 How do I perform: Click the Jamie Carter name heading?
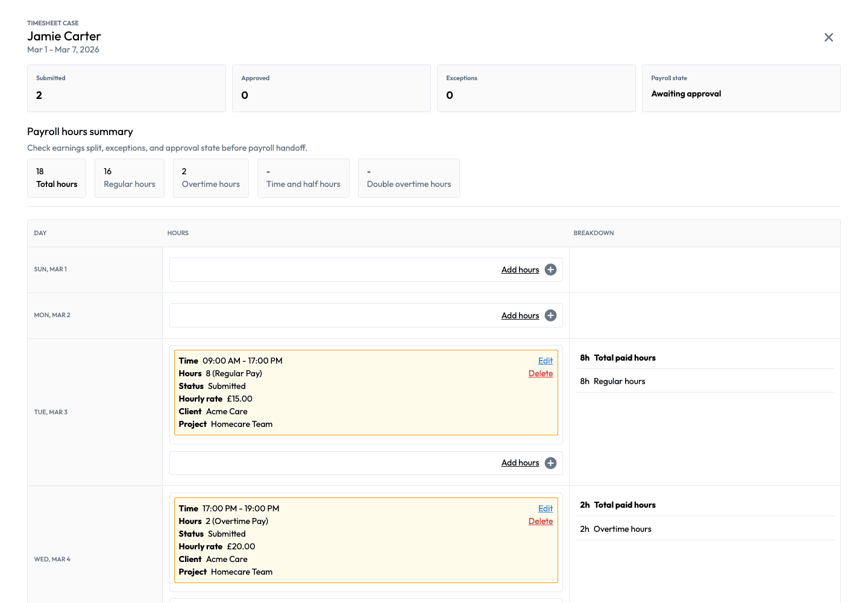coord(64,36)
